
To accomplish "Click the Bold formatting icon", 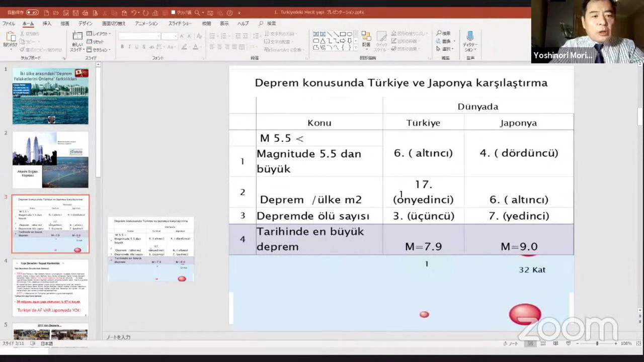I will coord(122,47).
